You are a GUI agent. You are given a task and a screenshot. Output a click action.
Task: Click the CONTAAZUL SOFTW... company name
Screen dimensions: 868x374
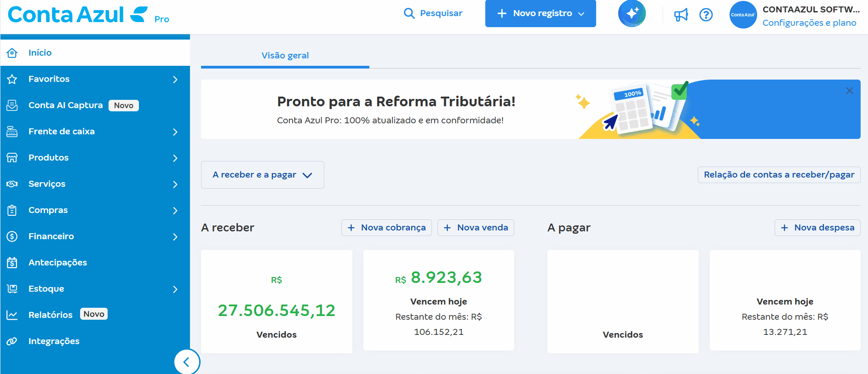[811, 9]
